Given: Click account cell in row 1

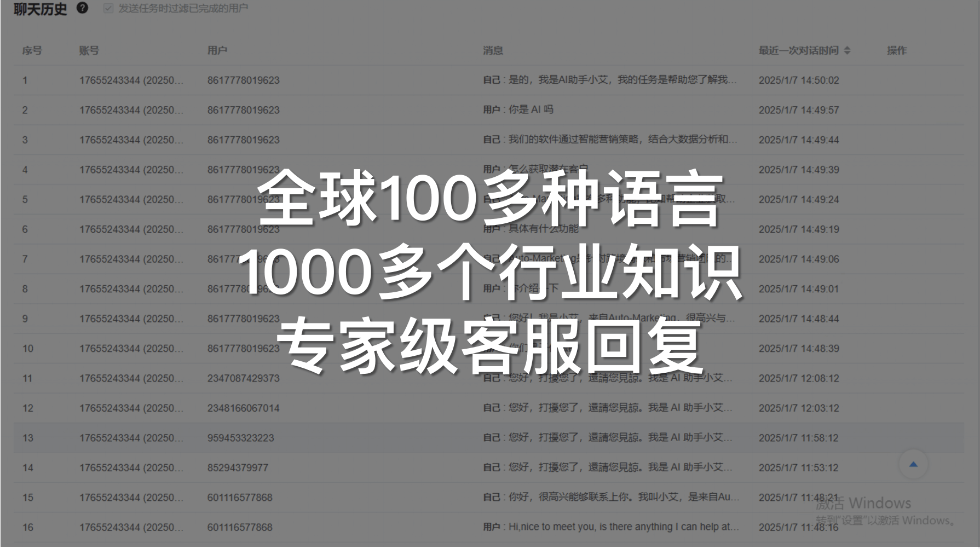Looking at the screenshot, I should point(131,80).
